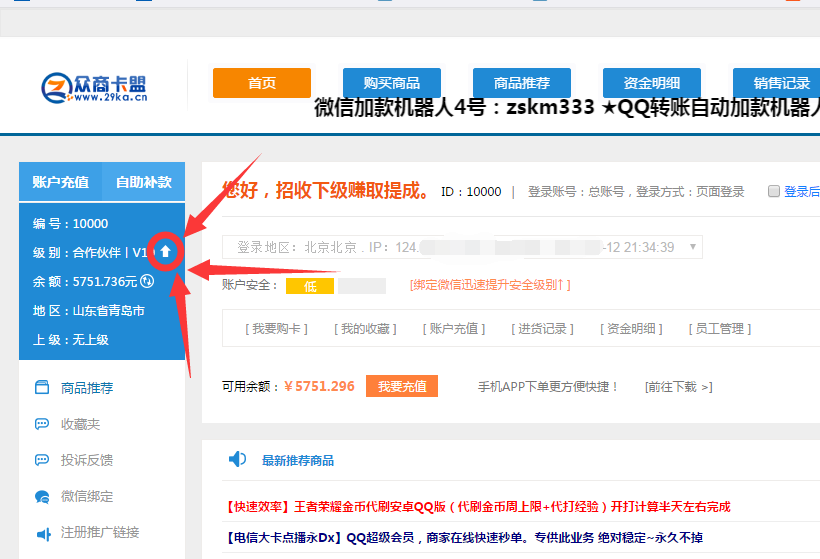Click the 微信绑定 WeChat icon
The width and height of the screenshot is (820, 559).
[42, 496]
